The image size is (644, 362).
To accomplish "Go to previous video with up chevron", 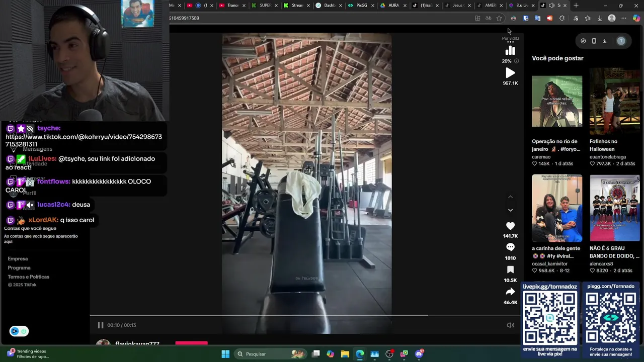I will coord(510,197).
